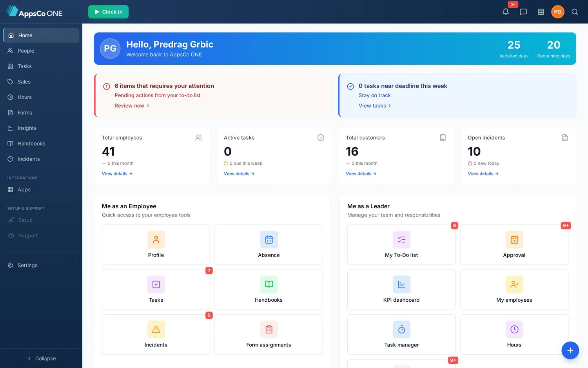Open Apps under Integrations
The width and height of the screenshot is (588, 368).
[41, 189]
